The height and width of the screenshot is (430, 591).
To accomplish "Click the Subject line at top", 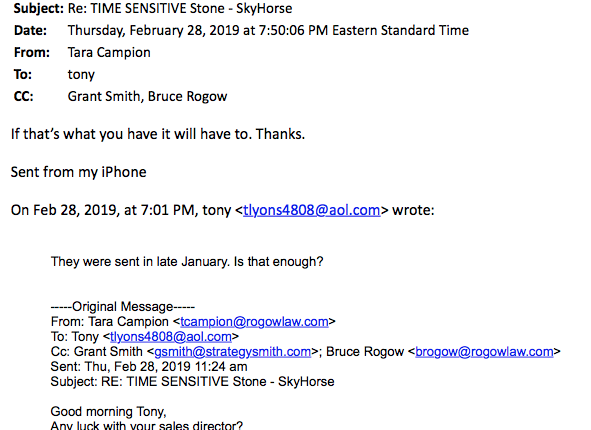I will point(153,8).
